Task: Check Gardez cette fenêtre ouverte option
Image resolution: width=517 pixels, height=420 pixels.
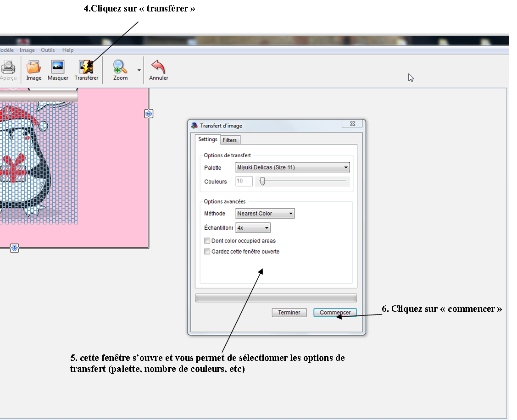Action: (207, 252)
